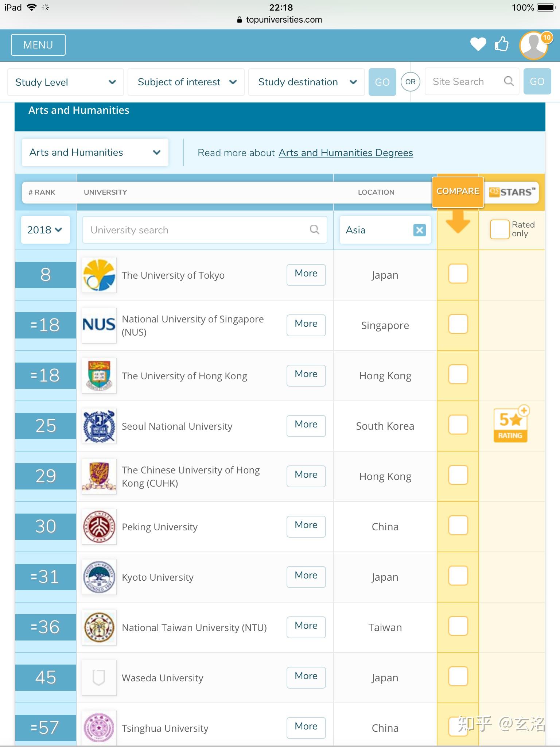Check compare box for Seoul National University
The width and height of the screenshot is (560, 747).
click(458, 425)
